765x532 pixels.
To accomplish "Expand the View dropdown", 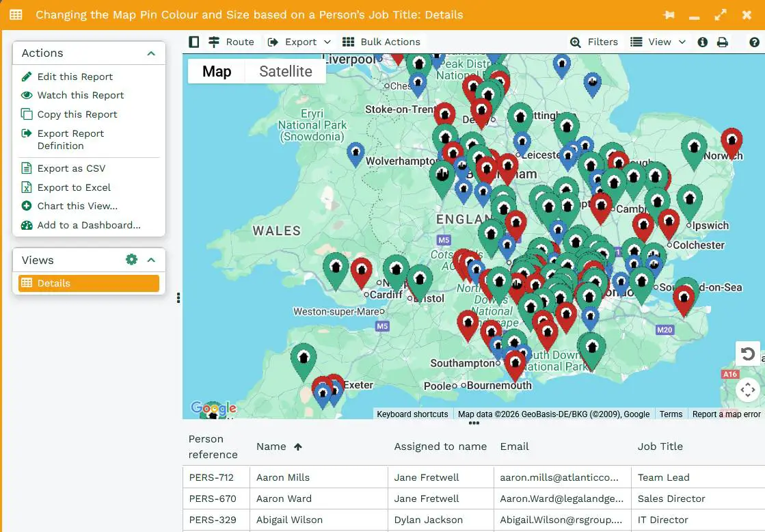I will tap(658, 42).
